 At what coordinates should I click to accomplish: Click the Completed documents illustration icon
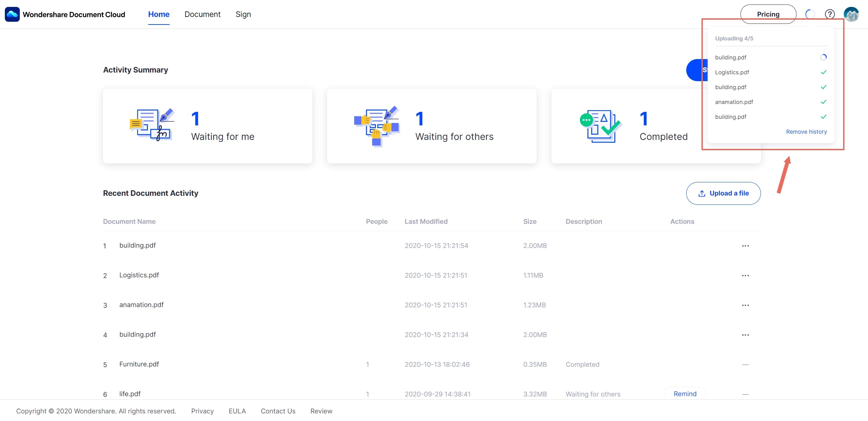(601, 126)
